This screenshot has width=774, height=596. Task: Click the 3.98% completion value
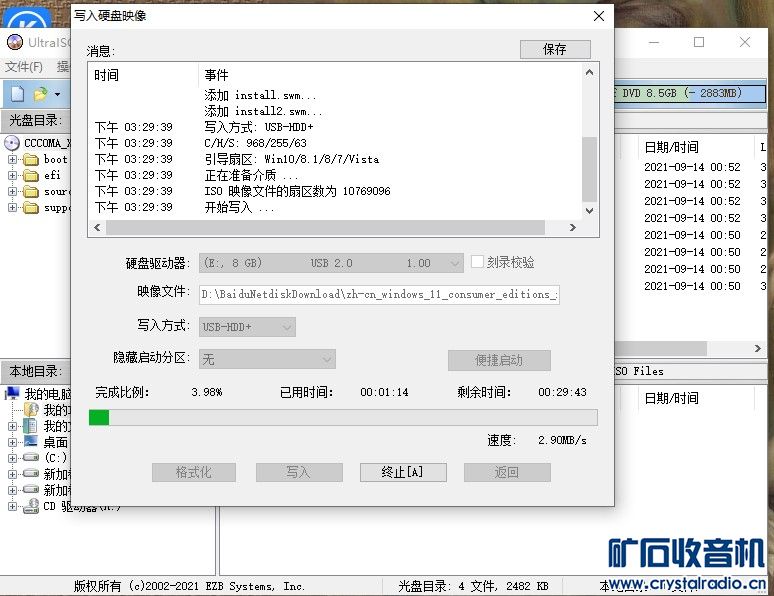click(206, 392)
